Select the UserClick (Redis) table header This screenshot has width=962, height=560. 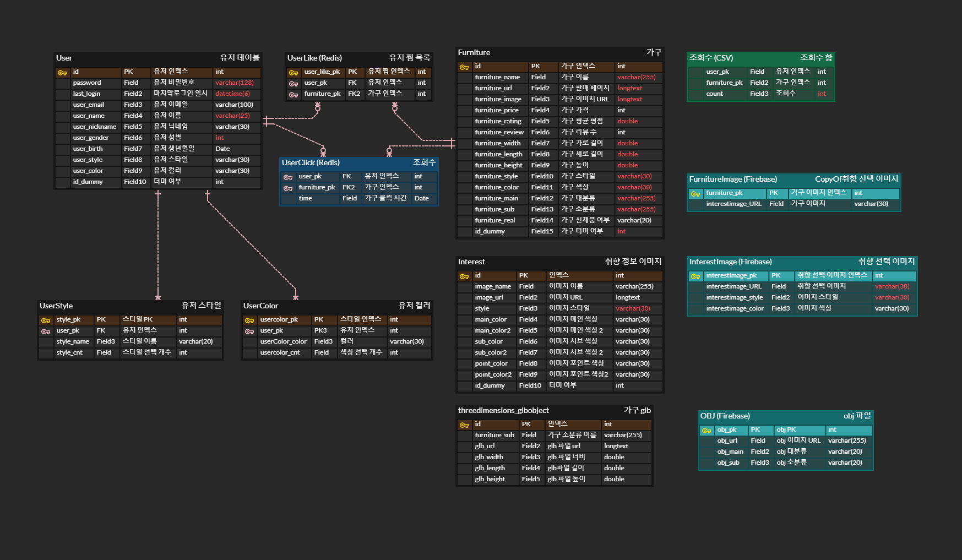tap(359, 163)
